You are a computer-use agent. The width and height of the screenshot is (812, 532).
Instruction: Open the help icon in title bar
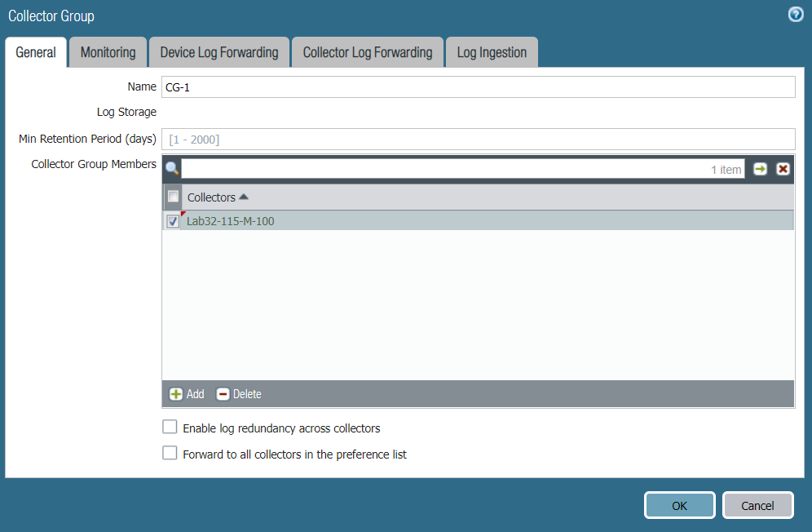point(796,14)
